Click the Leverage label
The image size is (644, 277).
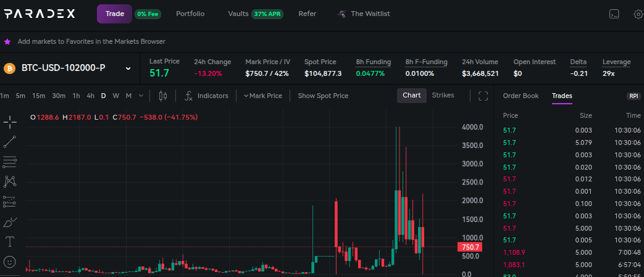(x=616, y=62)
